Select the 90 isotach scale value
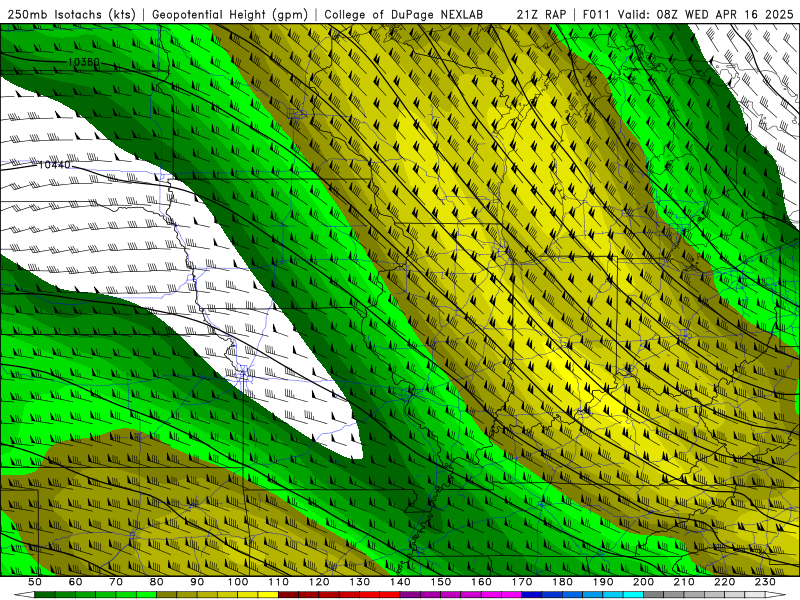This screenshot has width=800, height=600. (x=197, y=582)
